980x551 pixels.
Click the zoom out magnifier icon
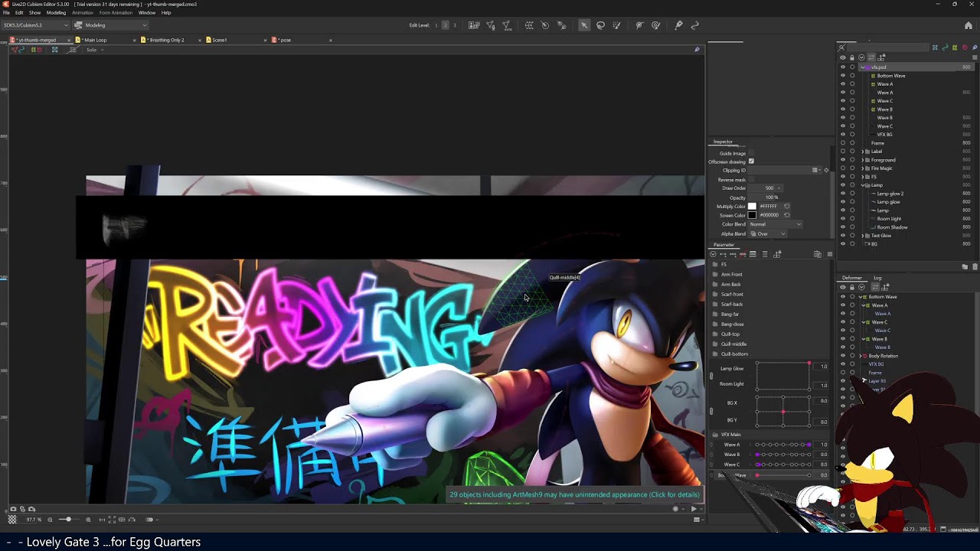[x=50, y=520]
